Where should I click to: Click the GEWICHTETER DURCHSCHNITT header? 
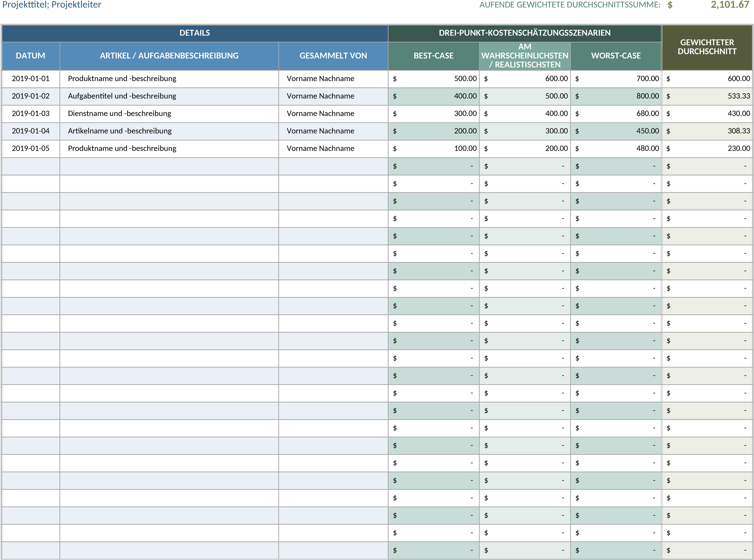click(707, 47)
